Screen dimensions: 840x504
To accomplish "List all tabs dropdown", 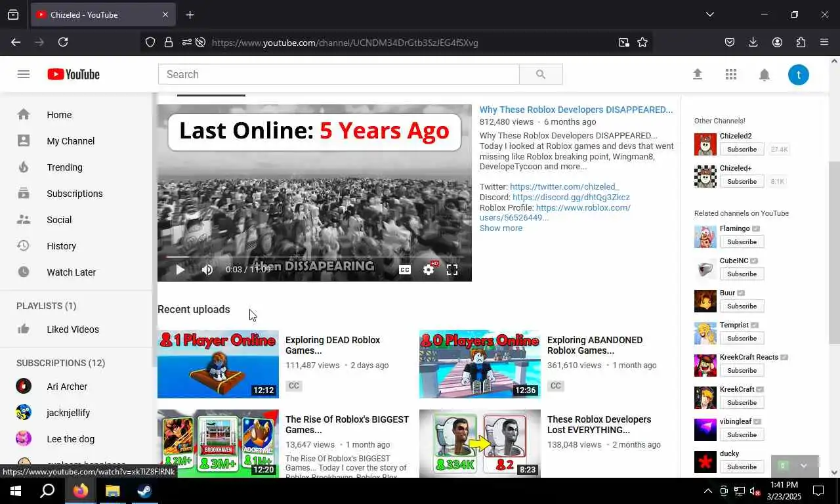I will [709, 14].
